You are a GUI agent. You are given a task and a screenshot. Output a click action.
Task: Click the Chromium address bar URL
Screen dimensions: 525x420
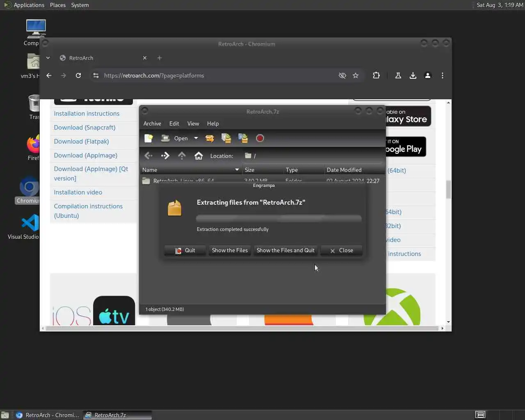[x=154, y=75]
